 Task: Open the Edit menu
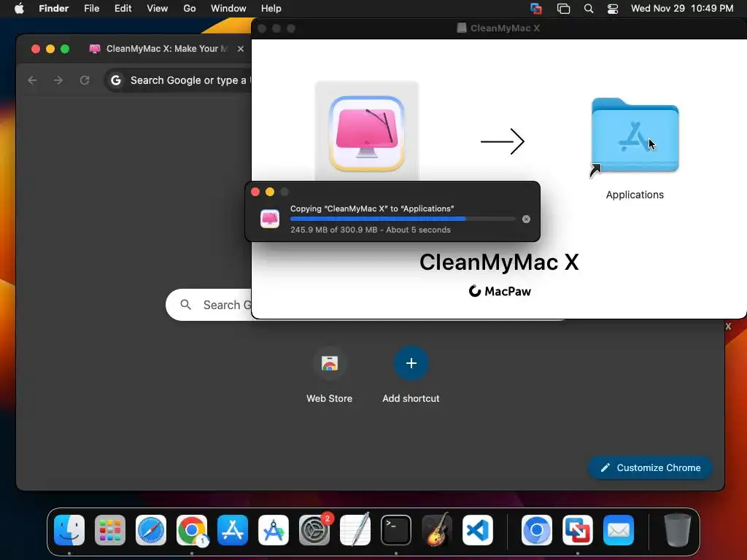pos(123,9)
